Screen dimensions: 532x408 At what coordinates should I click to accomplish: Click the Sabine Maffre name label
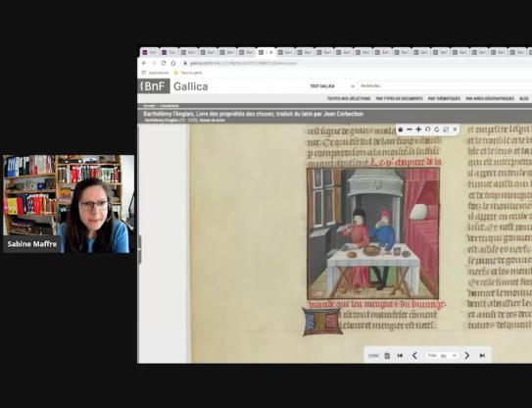(x=32, y=244)
